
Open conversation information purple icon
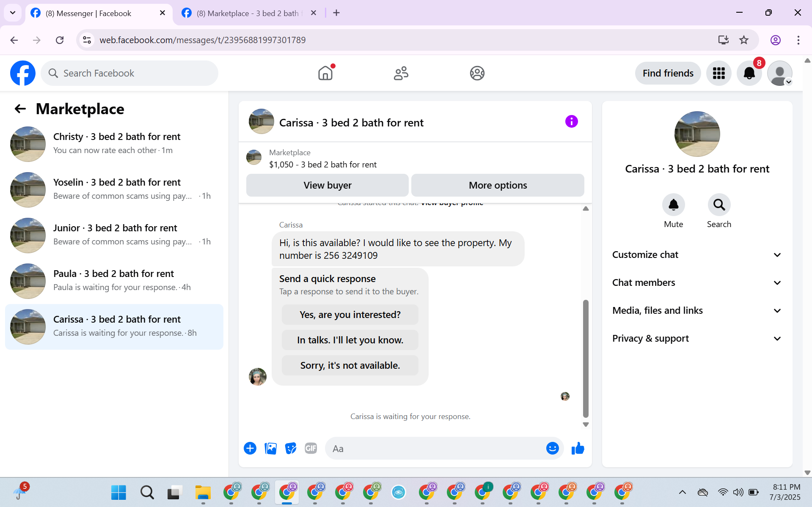point(571,122)
